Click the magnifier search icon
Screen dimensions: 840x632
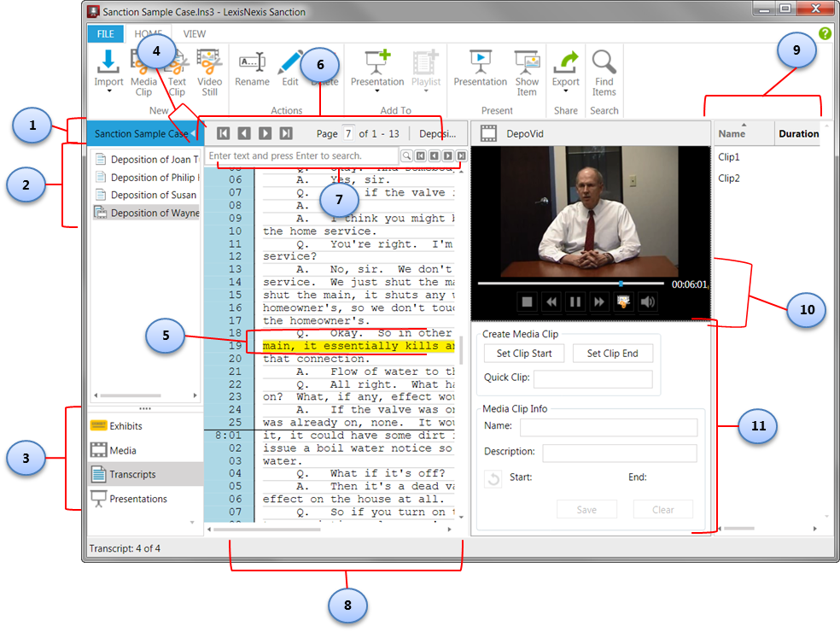(x=407, y=156)
